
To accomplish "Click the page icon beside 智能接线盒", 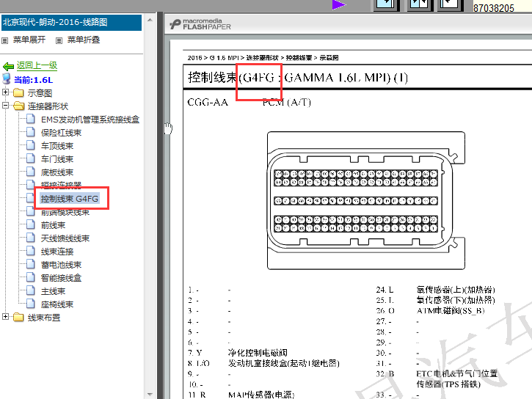I will coord(31,278).
